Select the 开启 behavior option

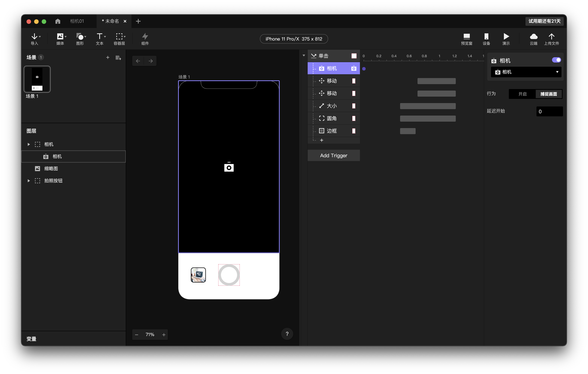(x=522, y=94)
